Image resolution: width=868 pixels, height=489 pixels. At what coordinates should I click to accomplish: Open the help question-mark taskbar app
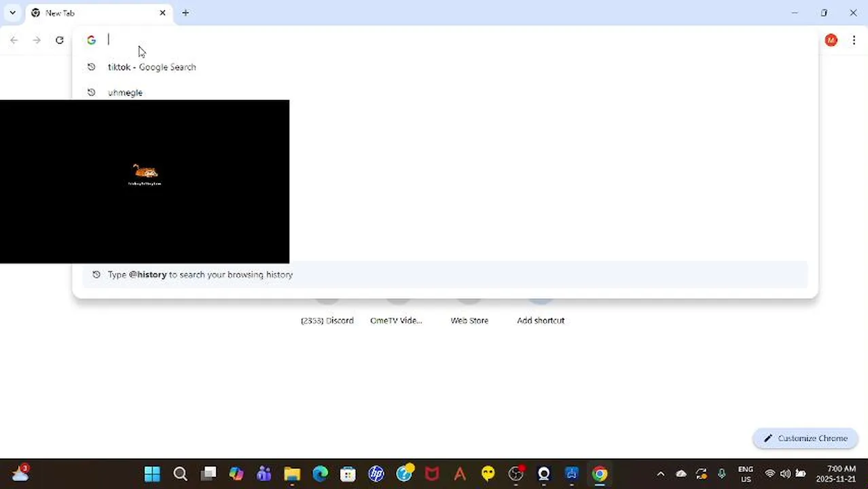404,473
